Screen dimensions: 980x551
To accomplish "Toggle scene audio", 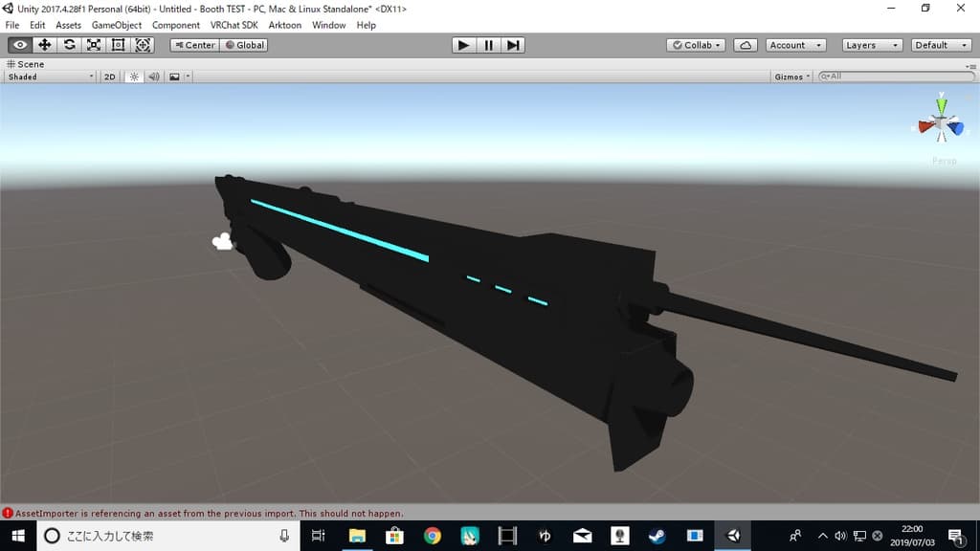I will coord(154,77).
